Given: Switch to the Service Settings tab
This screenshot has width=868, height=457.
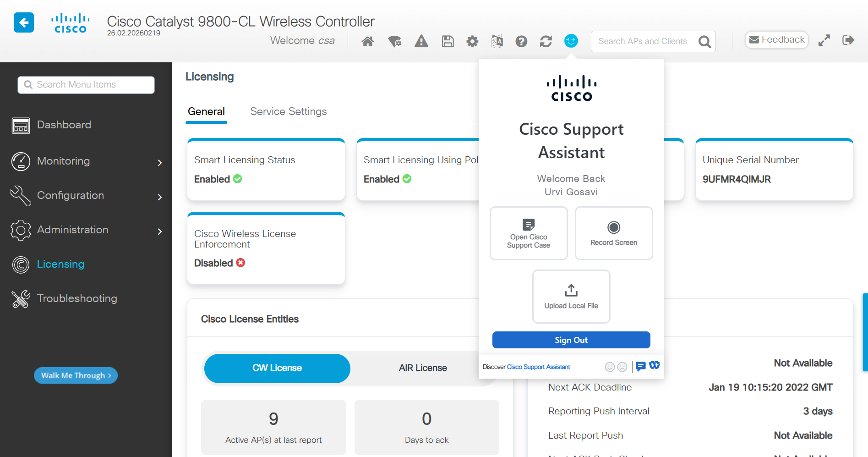Looking at the screenshot, I should point(288,111).
